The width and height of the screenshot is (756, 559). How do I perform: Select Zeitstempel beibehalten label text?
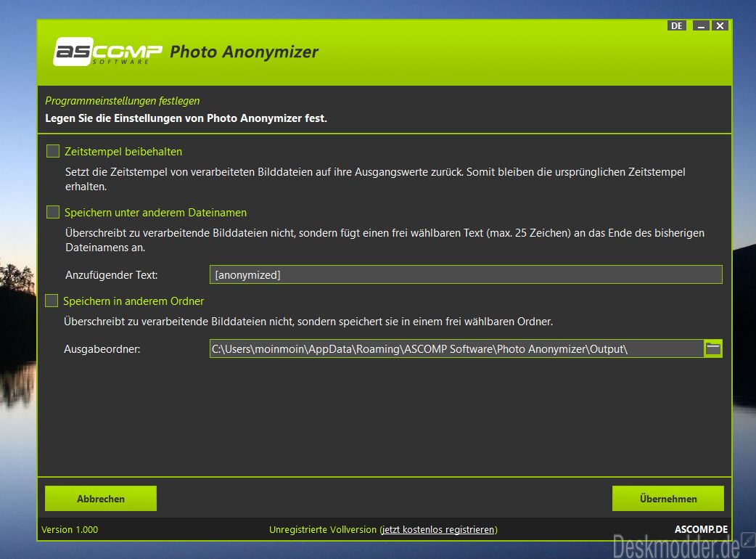point(123,152)
